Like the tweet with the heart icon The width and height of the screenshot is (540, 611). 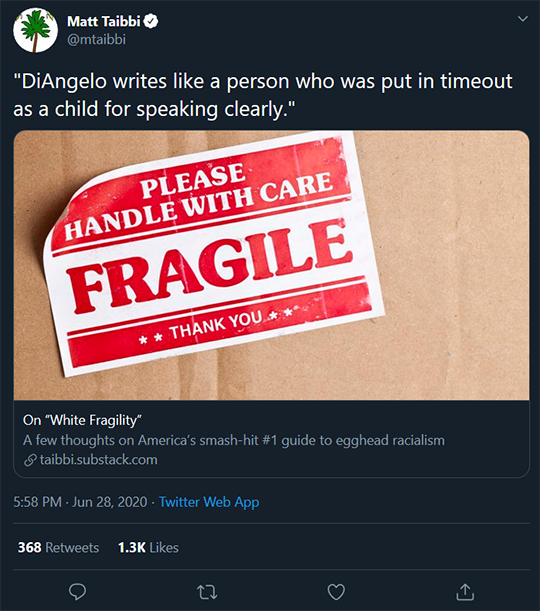(x=336, y=592)
